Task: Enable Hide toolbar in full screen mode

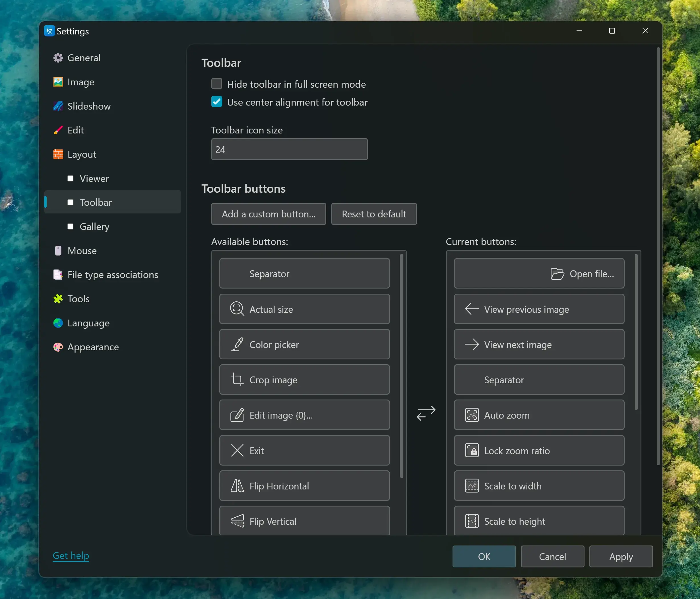Action: coord(216,84)
